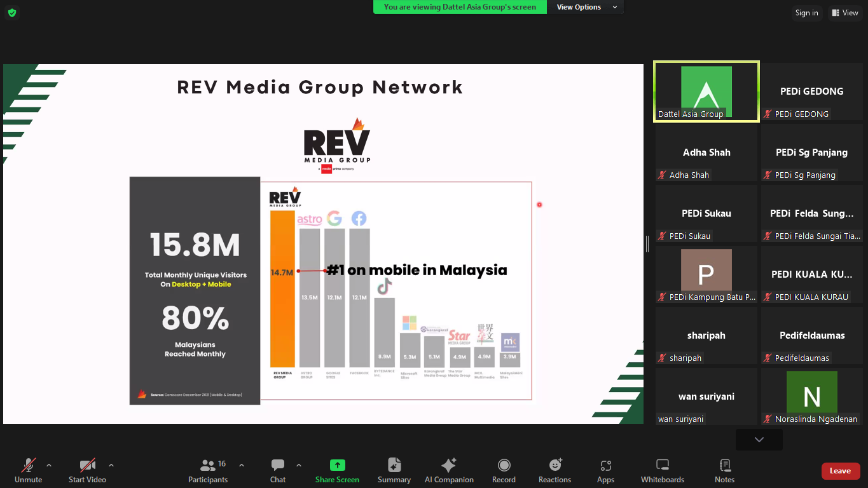Open the View layout menu

coord(845,13)
